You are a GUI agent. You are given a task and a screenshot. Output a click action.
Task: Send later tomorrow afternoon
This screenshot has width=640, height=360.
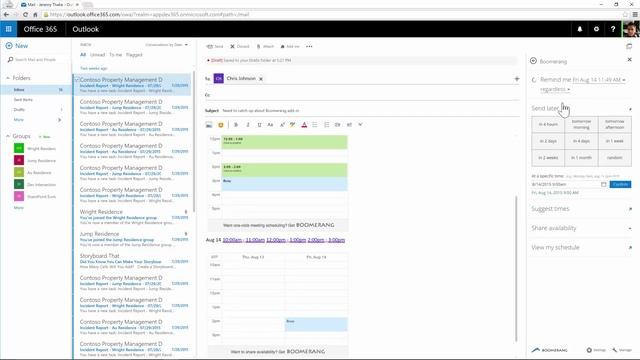[x=615, y=124]
